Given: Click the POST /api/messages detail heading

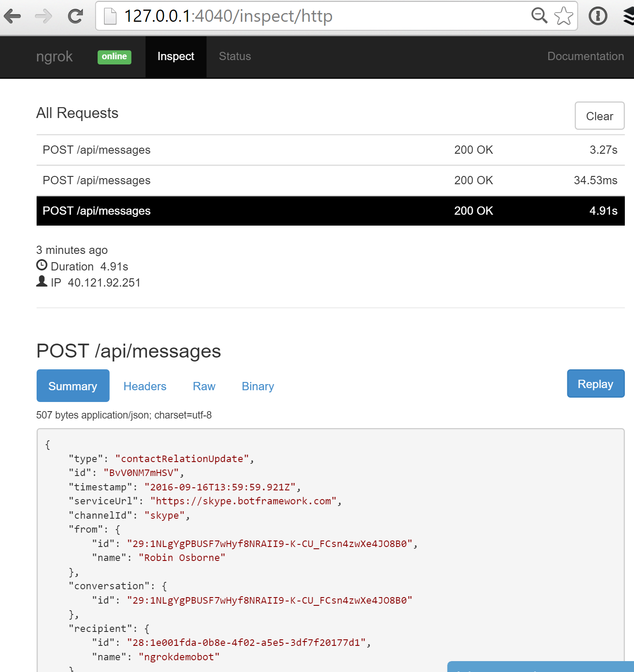Looking at the screenshot, I should pyautogui.click(x=129, y=351).
